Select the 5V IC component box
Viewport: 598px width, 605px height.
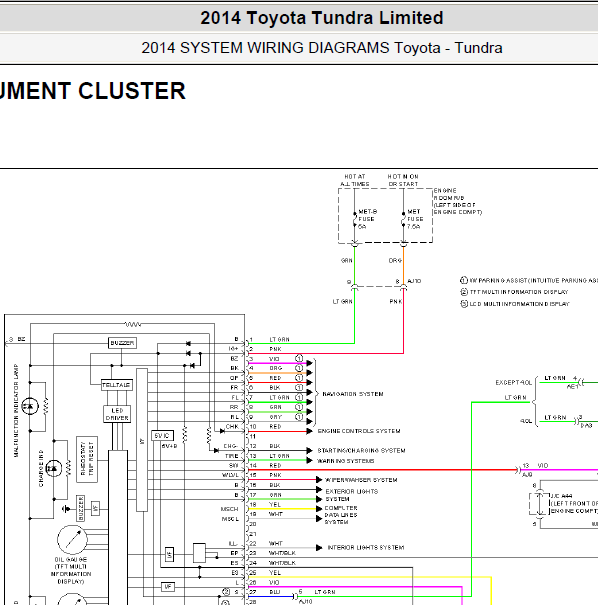click(162, 436)
